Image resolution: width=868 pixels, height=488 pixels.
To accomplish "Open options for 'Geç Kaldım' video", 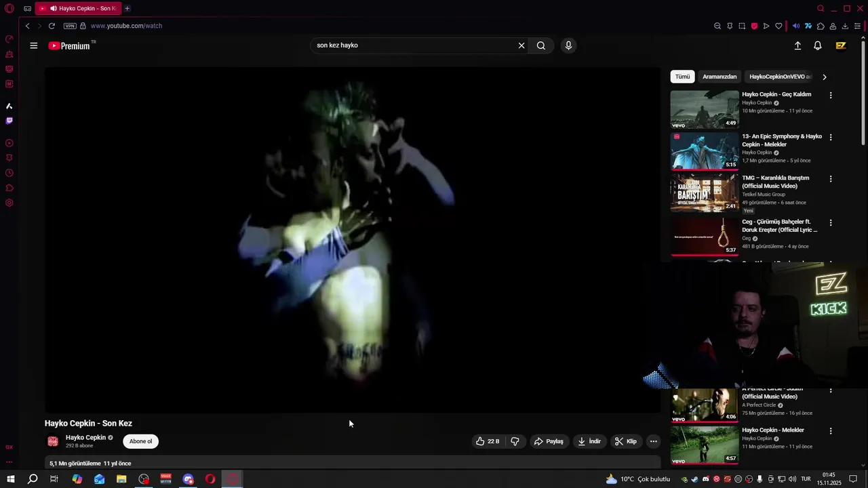I will coord(831,95).
